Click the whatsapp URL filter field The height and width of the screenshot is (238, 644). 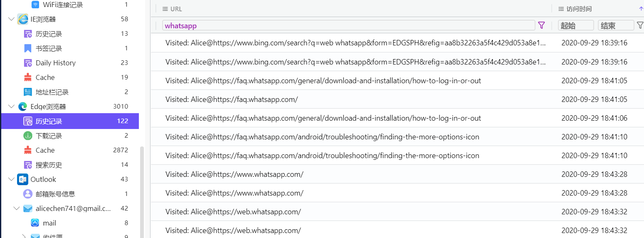[348, 25]
